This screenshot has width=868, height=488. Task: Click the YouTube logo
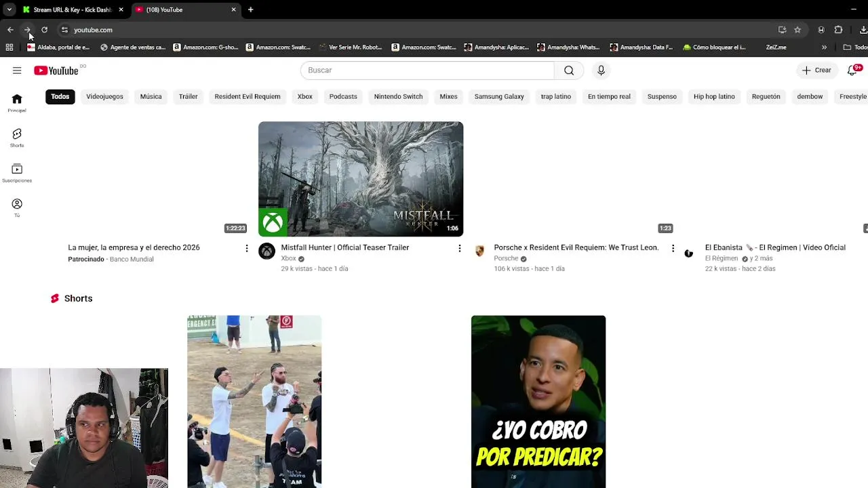pos(56,70)
